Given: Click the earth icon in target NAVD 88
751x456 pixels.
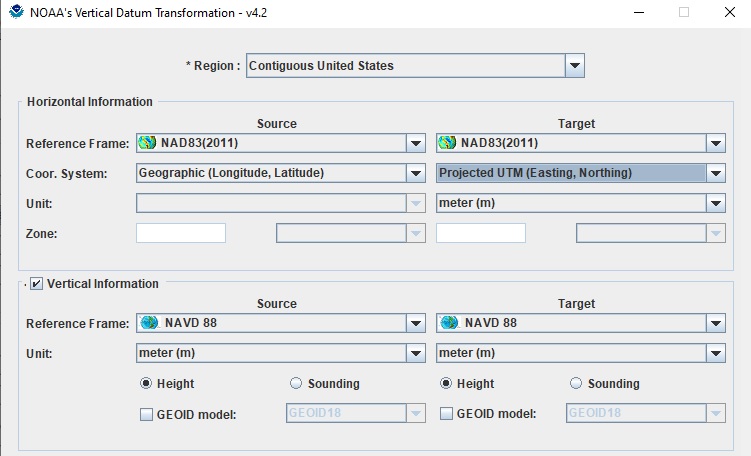Looking at the screenshot, I should [x=449, y=323].
